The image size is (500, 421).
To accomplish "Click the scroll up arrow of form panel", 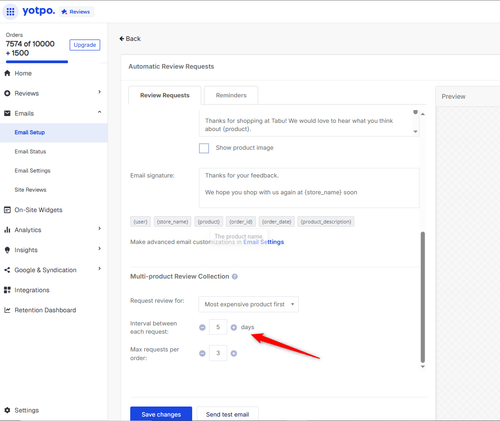I will [423, 114].
